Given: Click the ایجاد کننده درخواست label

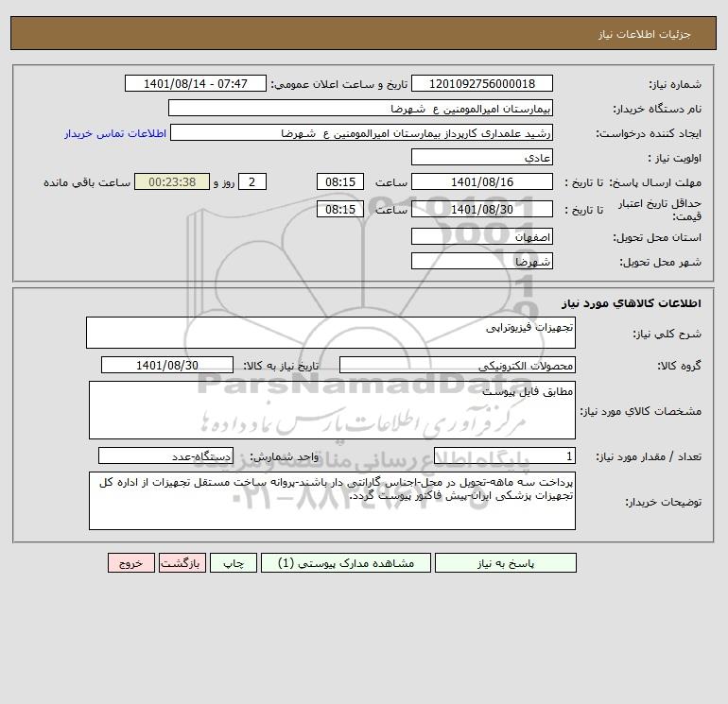Looking at the screenshot, I should (x=649, y=133).
